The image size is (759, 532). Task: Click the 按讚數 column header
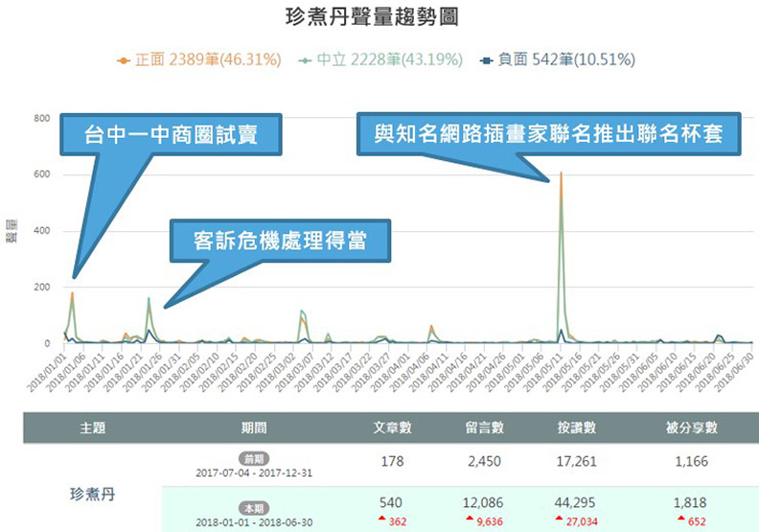tap(575, 428)
